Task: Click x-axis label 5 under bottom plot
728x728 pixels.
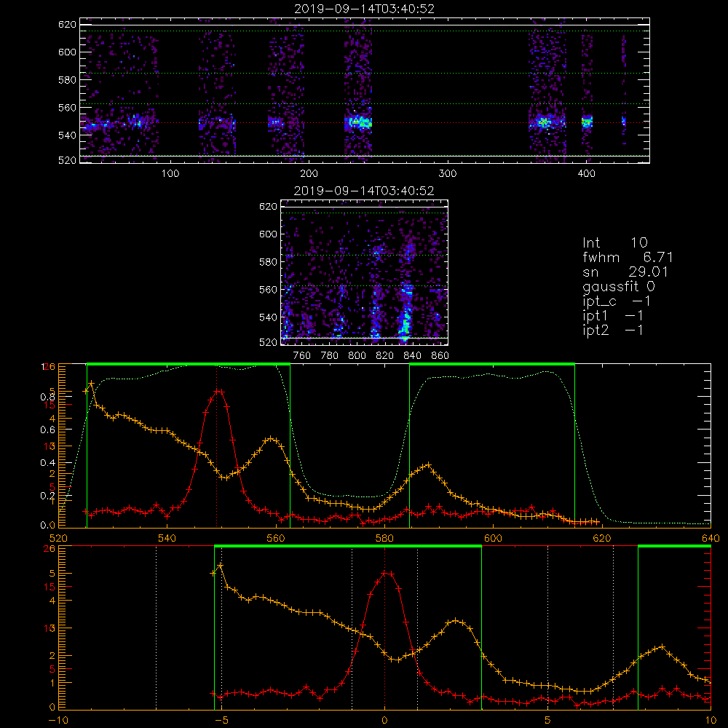Action: [547, 721]
